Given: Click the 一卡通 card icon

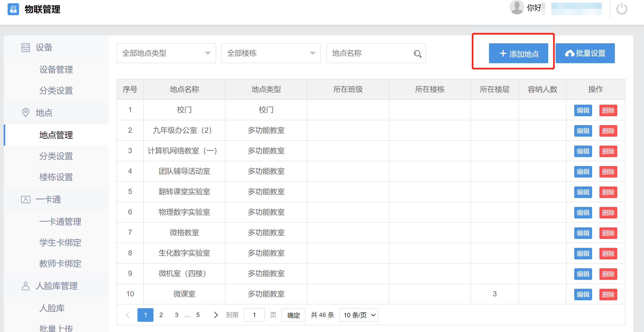Looking at the screenshot, I should 25,199.
